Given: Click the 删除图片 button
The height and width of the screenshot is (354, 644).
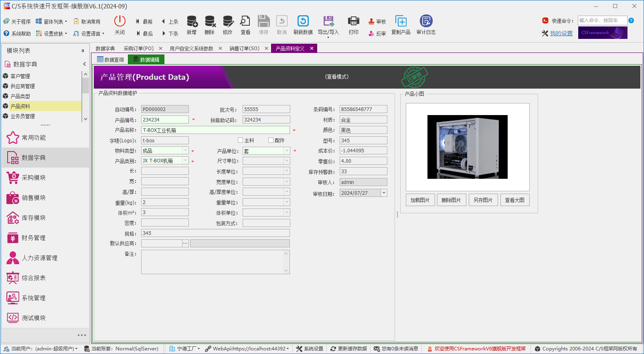Looking at the screenshot, I should (452, 200).
